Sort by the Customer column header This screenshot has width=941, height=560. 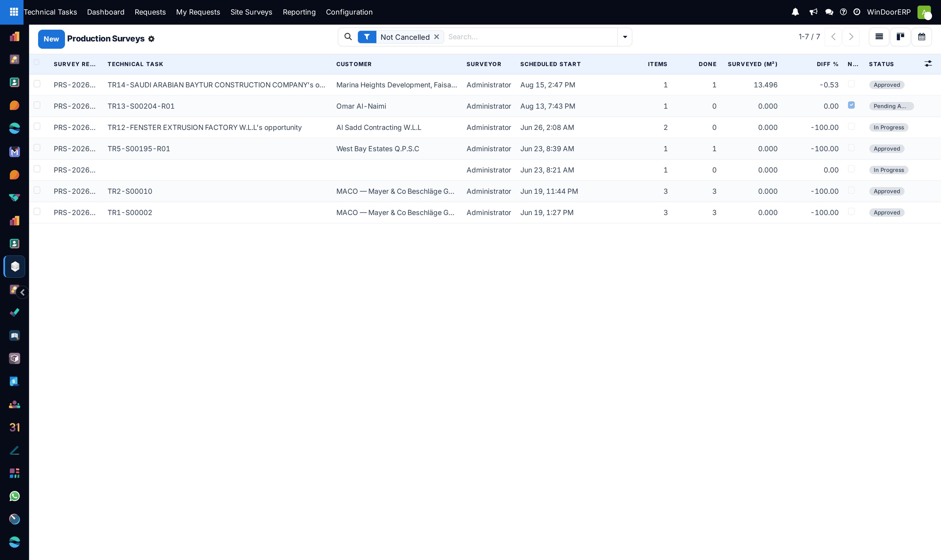click(354, 64)
